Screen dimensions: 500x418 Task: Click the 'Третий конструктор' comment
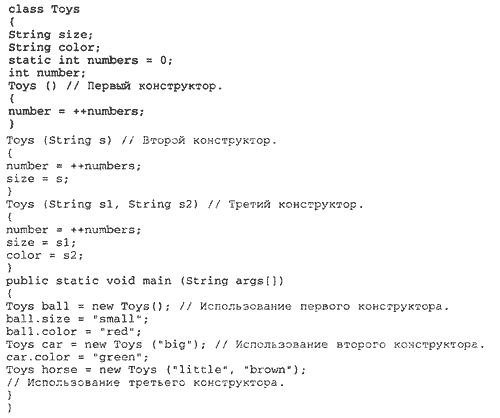(x=296, y=204)
